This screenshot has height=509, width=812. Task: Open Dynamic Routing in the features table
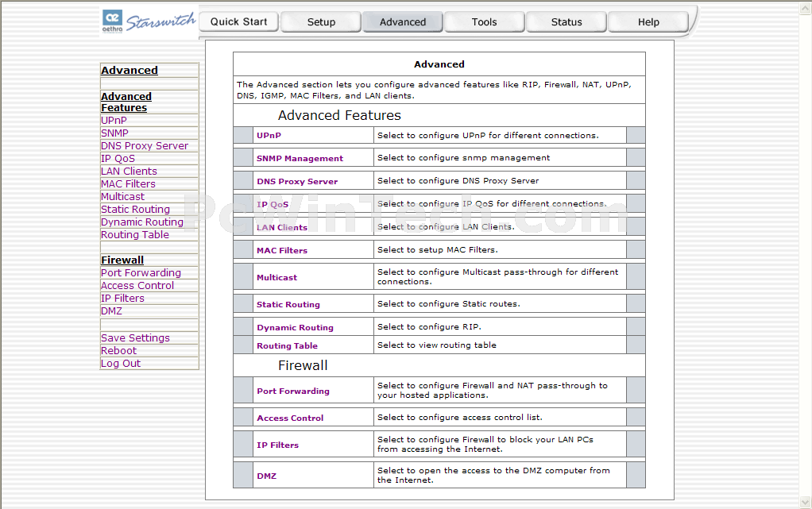click(296, 327)
